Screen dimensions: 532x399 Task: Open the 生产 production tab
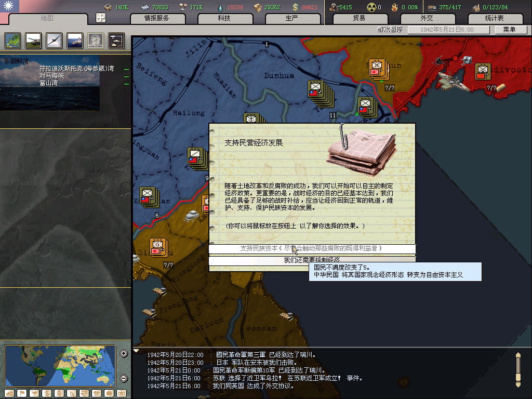[292, 18]
